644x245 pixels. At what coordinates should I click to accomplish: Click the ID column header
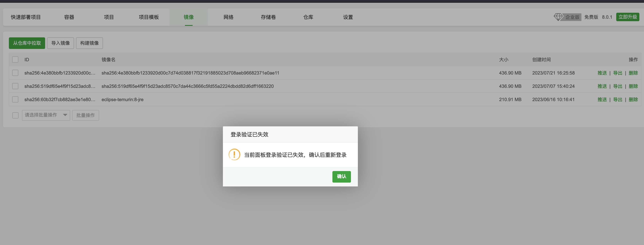pos(27,60)
